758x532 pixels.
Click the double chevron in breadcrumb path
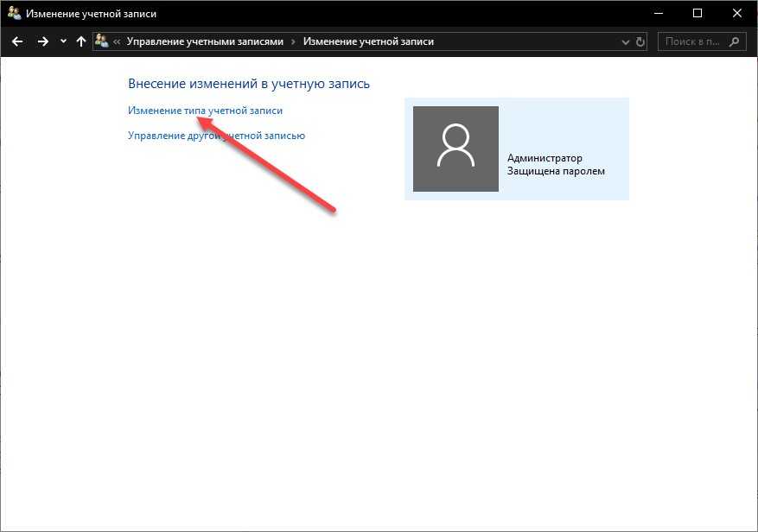tap(117, 42)
